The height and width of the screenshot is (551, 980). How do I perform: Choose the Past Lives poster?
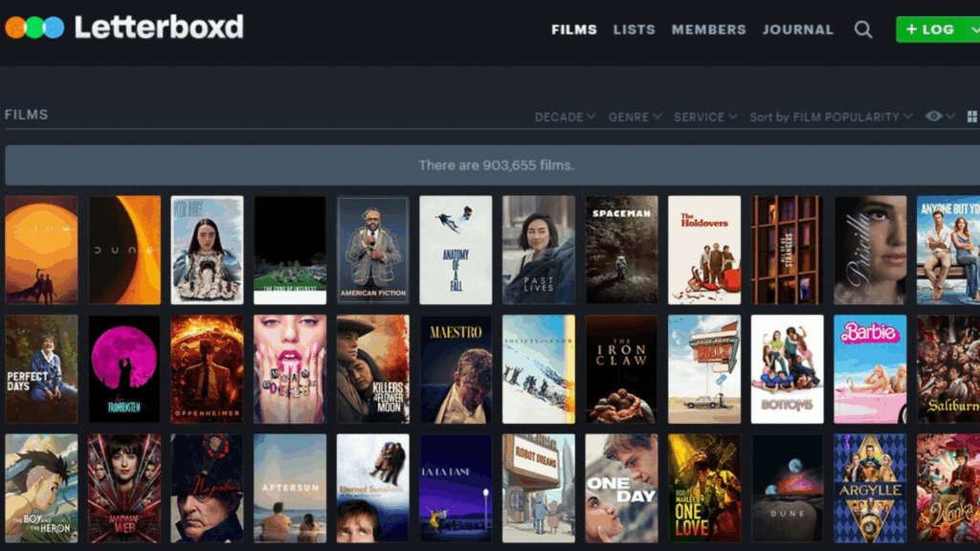point(539,250)
